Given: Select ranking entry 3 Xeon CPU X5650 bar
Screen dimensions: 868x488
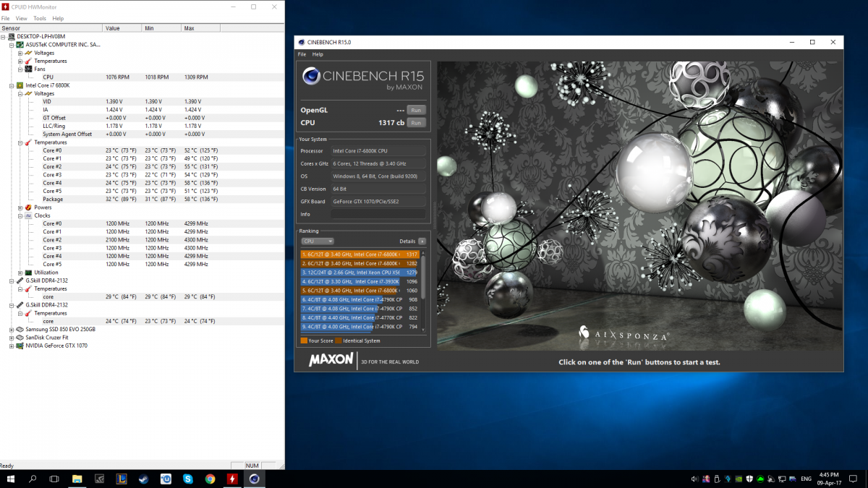Looking at the screenshot, I should click(x=360, y=273).
